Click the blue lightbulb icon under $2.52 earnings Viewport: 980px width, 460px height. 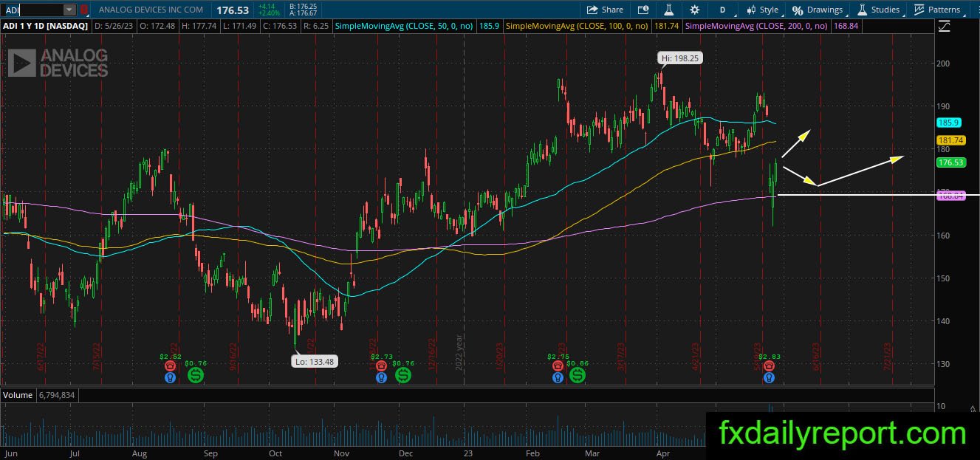tap(171, 377)
